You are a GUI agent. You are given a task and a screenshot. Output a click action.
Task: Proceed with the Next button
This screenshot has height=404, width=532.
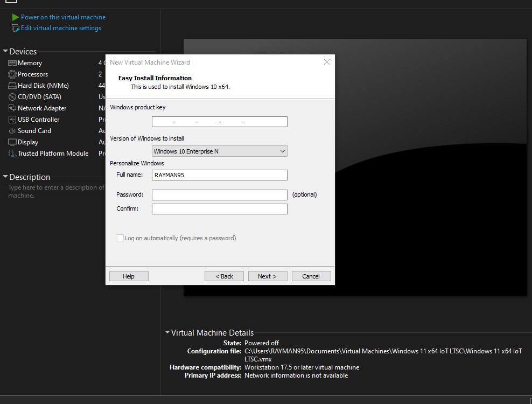(x=268, y=276)
